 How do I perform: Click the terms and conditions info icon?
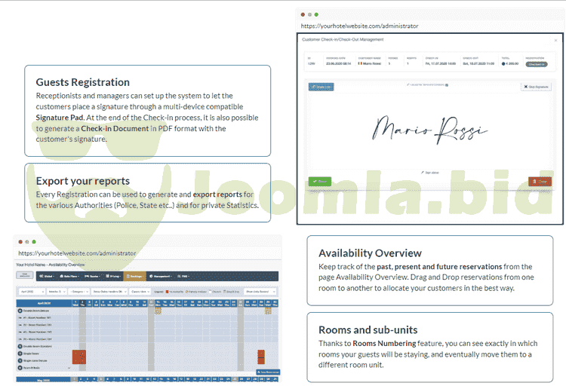click(447, 85)
